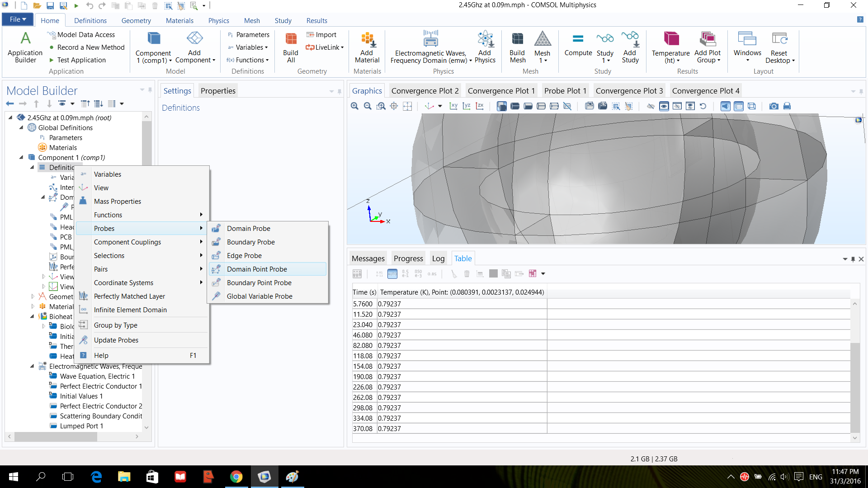Switch to the Convergence Plot 2 tab

point(425,91)
